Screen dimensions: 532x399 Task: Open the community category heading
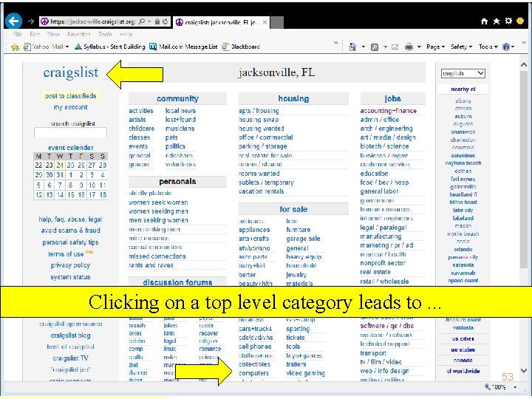click(177, 99)
